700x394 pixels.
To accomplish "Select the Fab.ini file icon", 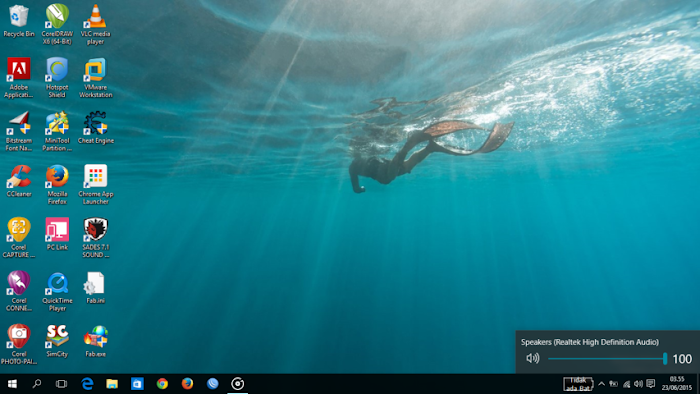I will tap(96, 287).
